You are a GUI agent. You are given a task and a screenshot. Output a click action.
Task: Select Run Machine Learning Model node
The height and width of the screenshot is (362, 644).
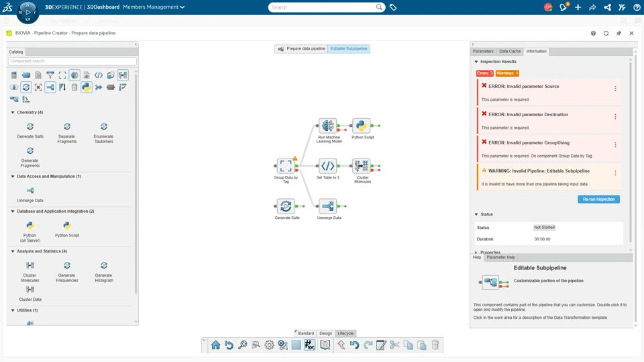coord(328,126)
